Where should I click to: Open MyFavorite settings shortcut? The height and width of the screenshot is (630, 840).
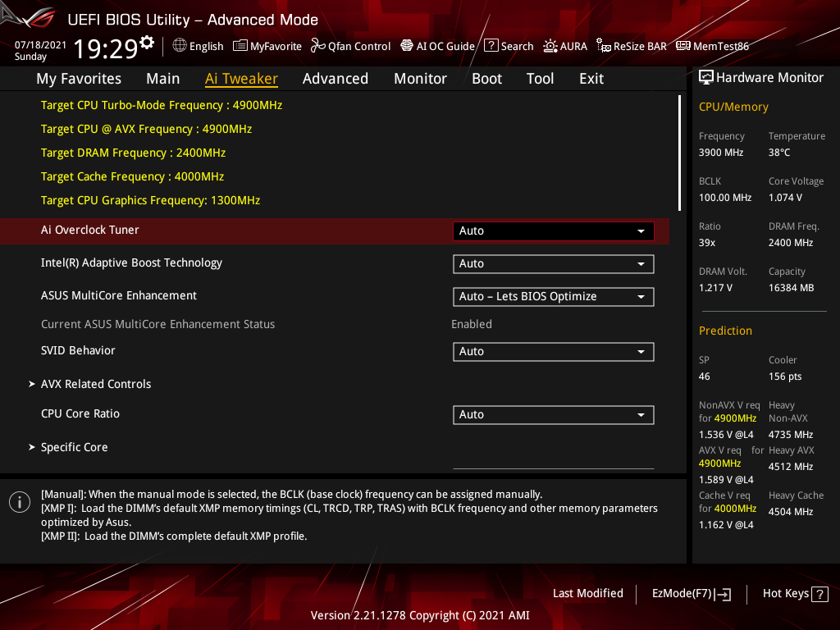point(267,46)
